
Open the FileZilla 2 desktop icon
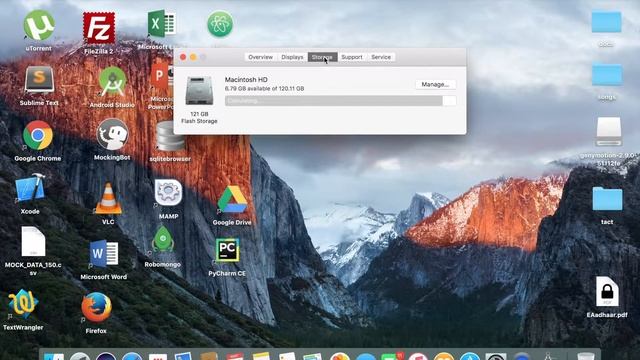click(99, 28)
